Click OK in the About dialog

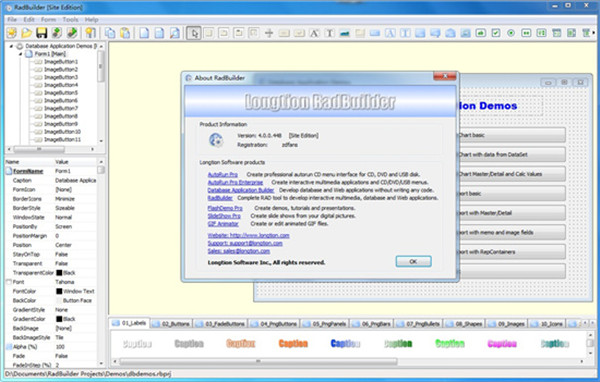(413, 261)
